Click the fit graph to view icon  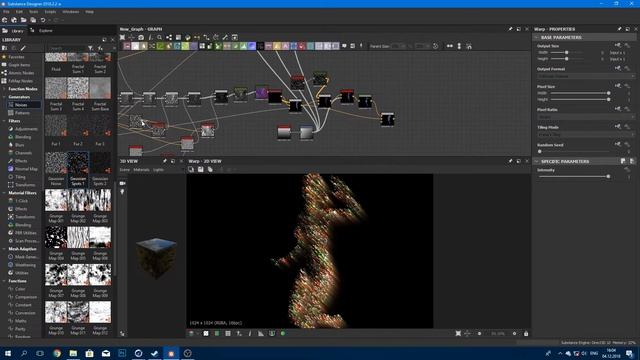[122, 37]
